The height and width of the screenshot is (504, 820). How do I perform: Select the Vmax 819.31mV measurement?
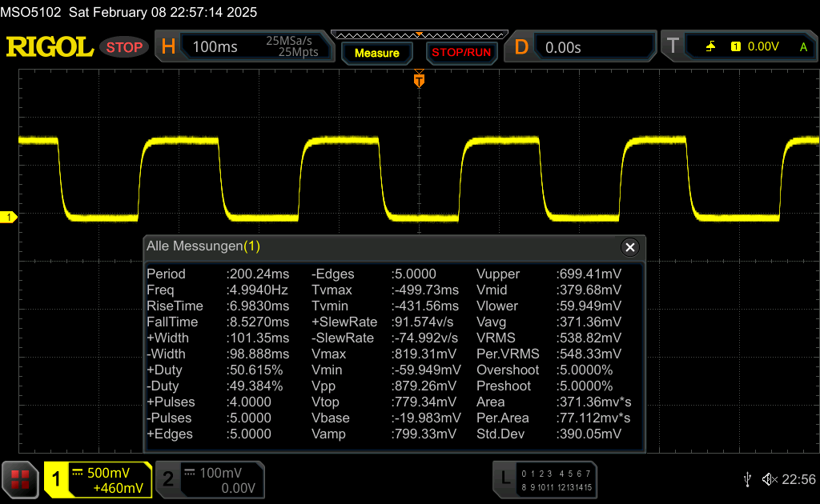coord(384,354)
